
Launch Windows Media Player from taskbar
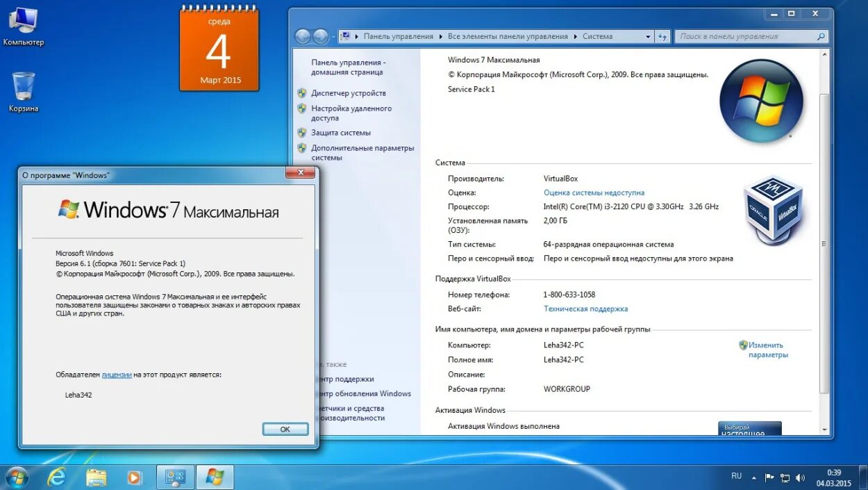coord(134,477)
